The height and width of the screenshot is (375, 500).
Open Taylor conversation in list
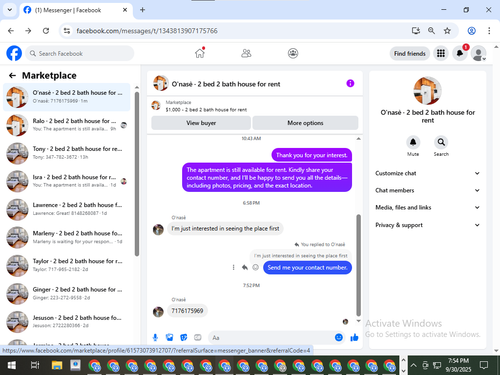pyautogui.click(x=67, y=265)
